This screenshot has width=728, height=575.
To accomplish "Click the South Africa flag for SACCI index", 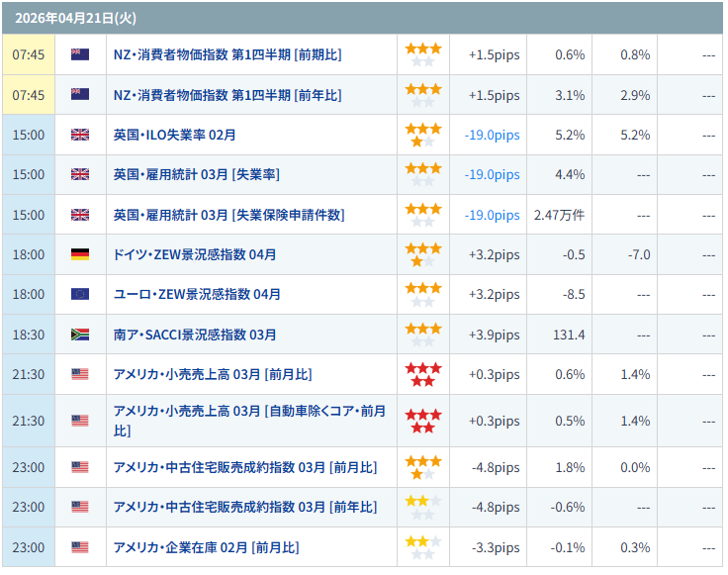I will point(80,335).
